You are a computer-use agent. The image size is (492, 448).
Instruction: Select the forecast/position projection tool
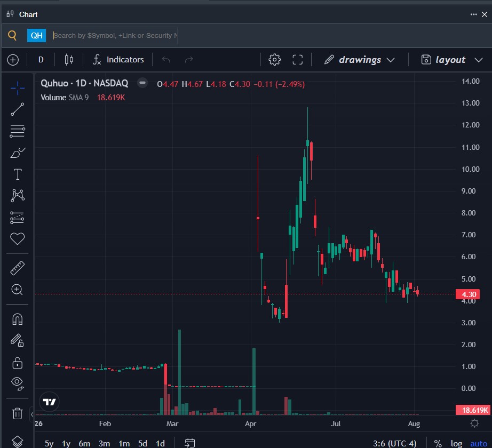[17, 217]
